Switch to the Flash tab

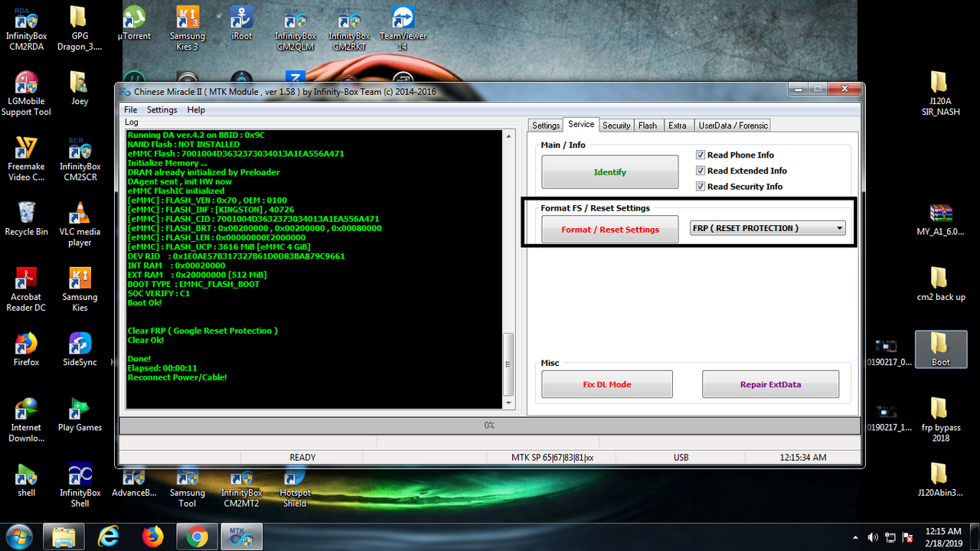[x=648, y=126]
